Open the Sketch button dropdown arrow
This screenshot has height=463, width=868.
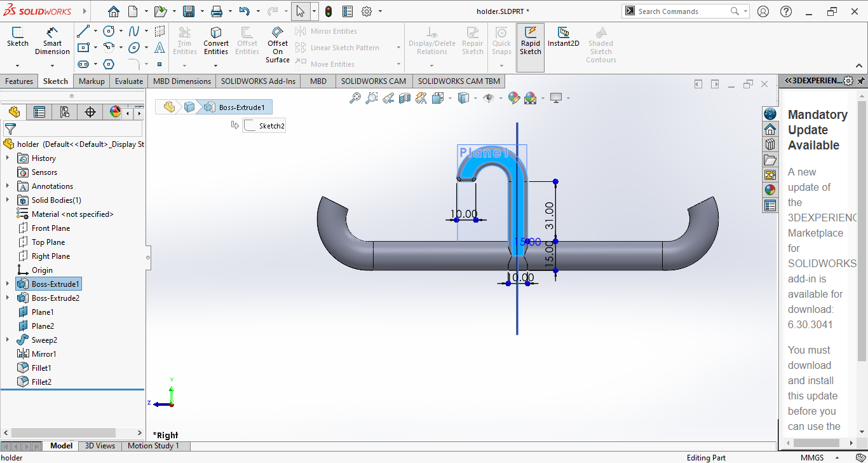pos(17,66)
